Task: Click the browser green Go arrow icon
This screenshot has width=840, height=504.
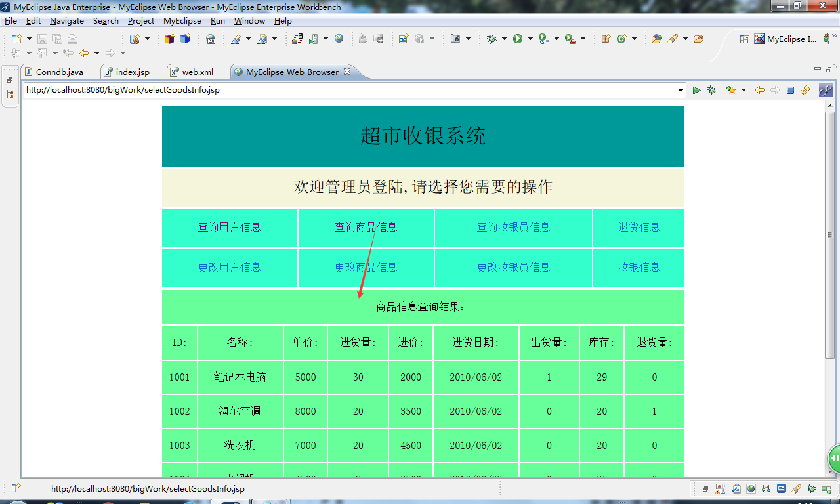Action: [696, 90]
